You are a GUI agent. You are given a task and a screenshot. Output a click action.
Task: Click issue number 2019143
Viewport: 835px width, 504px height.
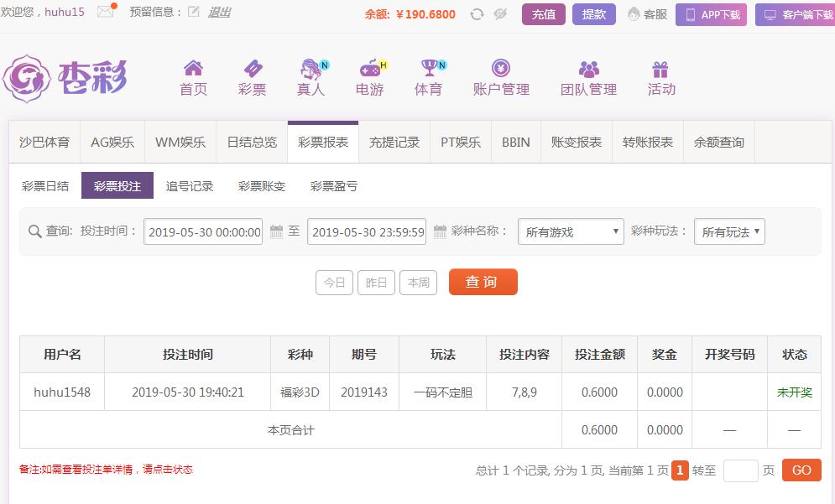364,392
